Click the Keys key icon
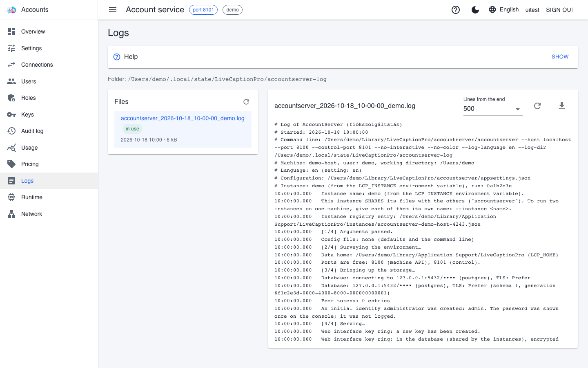The width and height of the screenshot is (588, 368). (11, 114)
